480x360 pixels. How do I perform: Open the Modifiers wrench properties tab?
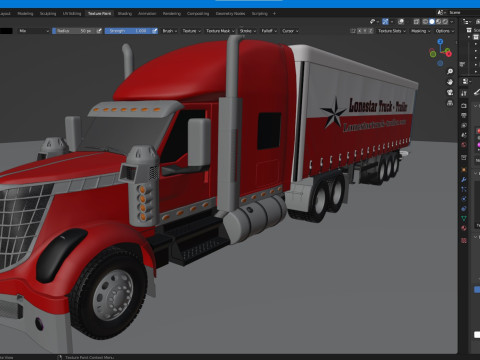pos(464,180)
